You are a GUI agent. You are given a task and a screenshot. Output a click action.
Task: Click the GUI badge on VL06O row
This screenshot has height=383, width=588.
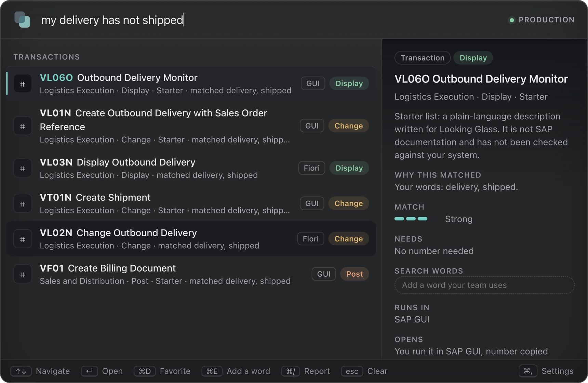(x=313, y=83)
